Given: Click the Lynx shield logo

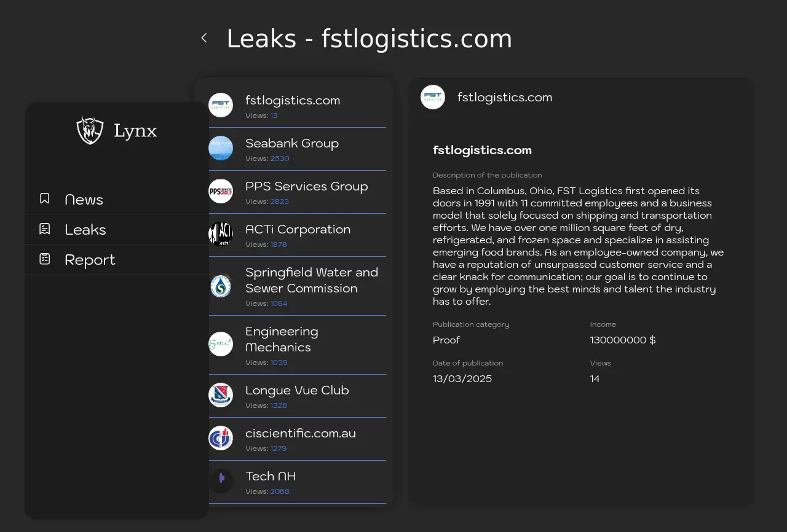Looking at the screenshot, I should tap(90, 130).
